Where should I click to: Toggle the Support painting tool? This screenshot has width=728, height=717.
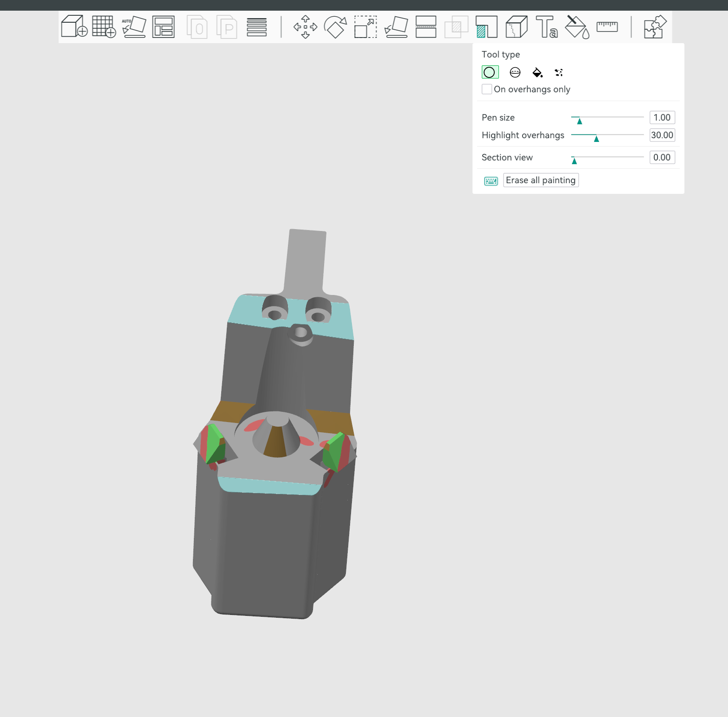pos(486,26)
